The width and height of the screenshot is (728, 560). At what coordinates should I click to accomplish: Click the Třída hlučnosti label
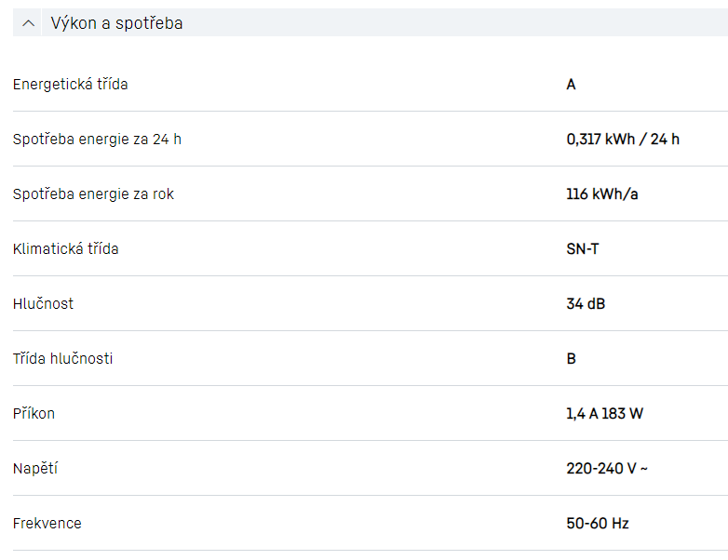62,359
